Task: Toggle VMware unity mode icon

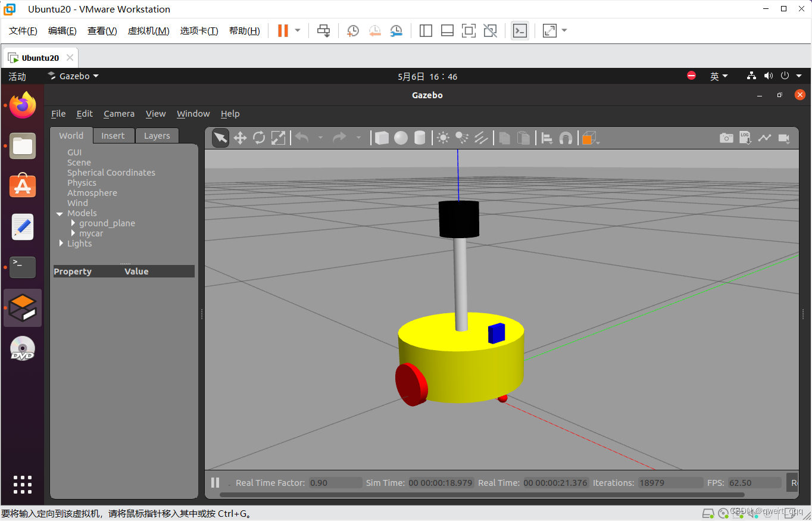Action: coord(490,30)
